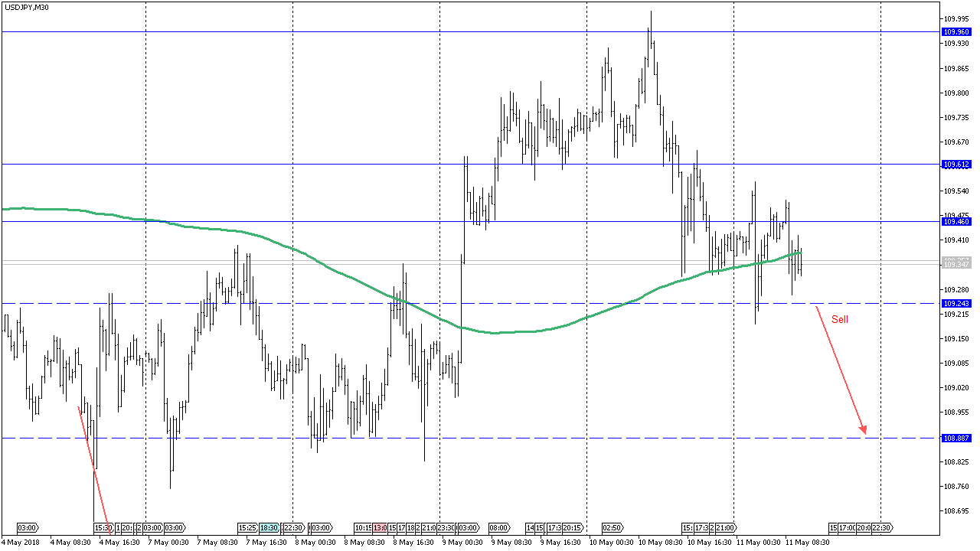Open the pink 13:0 news event marker
This screenshot has width=980, height=551.
point(380,528)
